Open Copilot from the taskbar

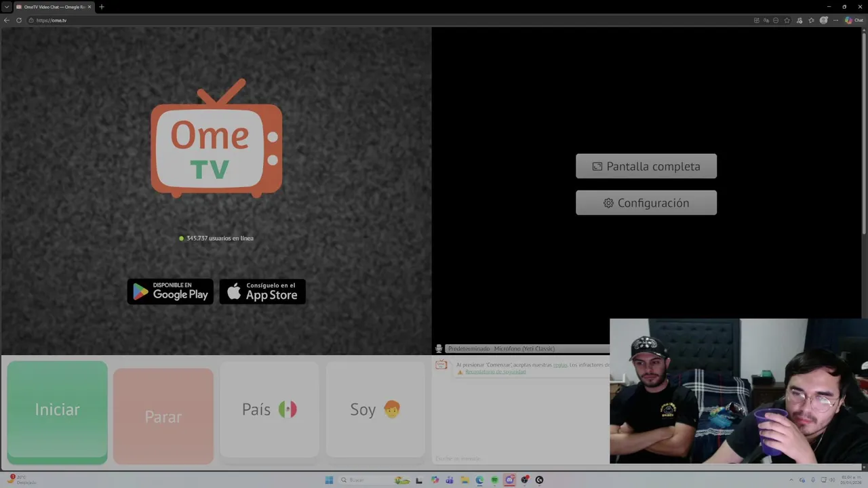click(x=435, y=480)
